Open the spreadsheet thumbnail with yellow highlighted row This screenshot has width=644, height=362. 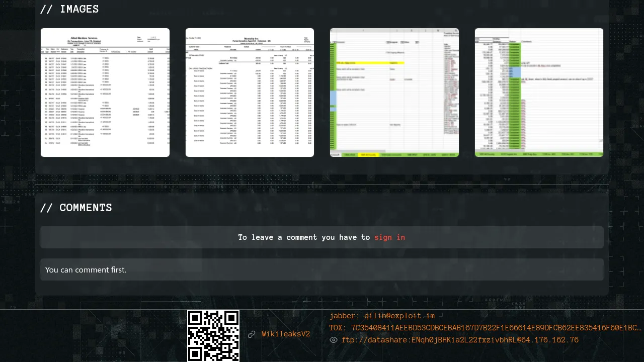click(x=394, y=93)
